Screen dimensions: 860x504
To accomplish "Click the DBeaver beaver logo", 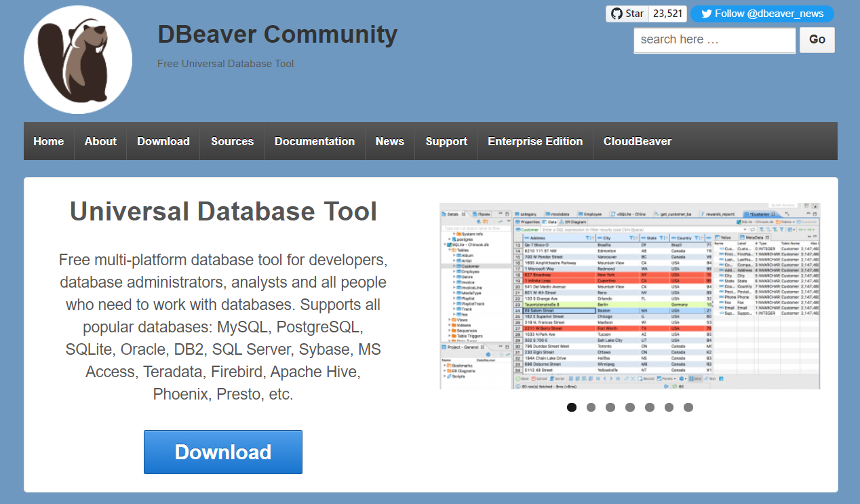I will click(78, 60).
